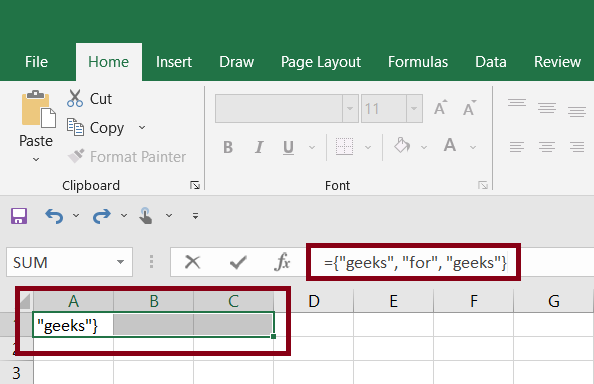The height and width of the screenshot is (384, 594).
Task: Redo the last action
Action: coord(102,216)
